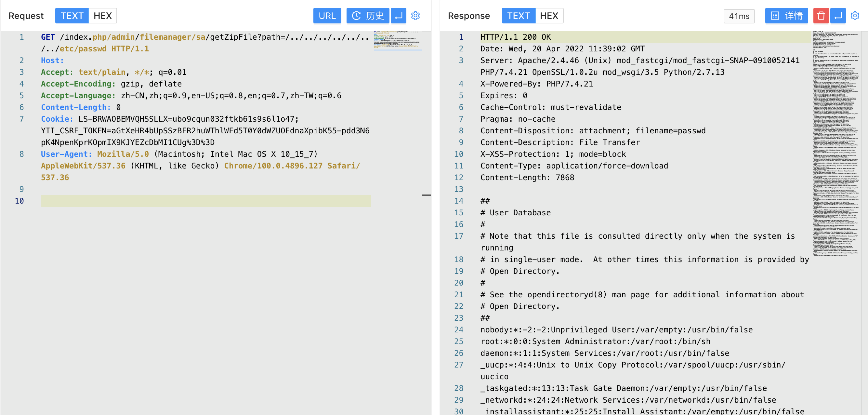Click the 41ms response time badge
868x415 pixels.
click(739, 16)
